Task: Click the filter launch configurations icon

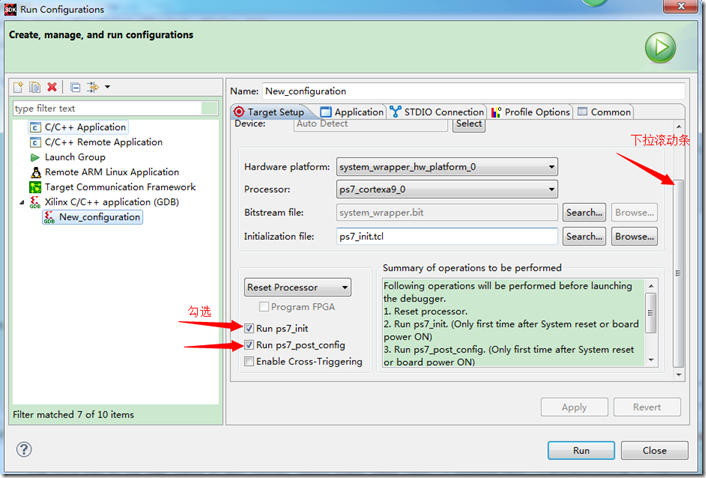Action: (93, 88)
